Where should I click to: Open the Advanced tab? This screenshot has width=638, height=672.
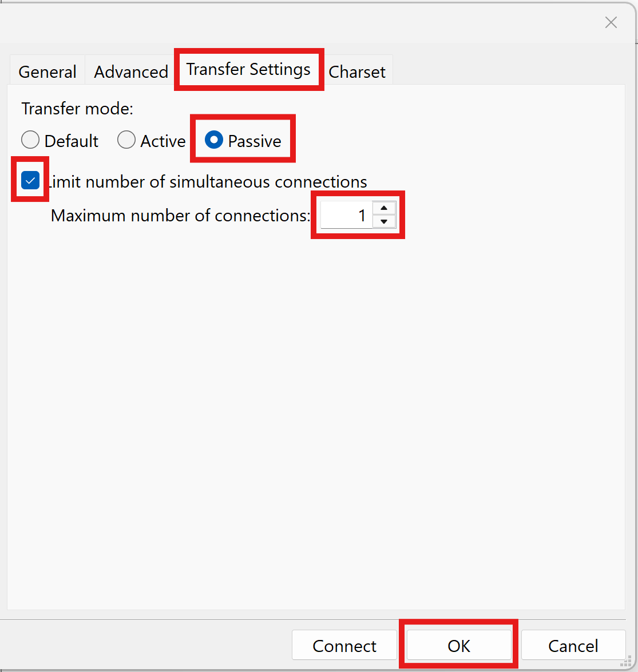coord(131,71)
